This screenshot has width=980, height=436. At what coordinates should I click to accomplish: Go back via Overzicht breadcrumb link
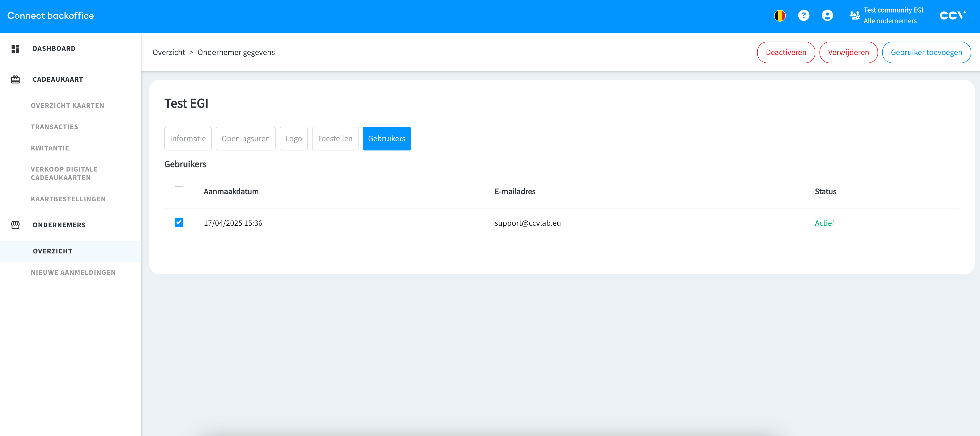(168, 52)
